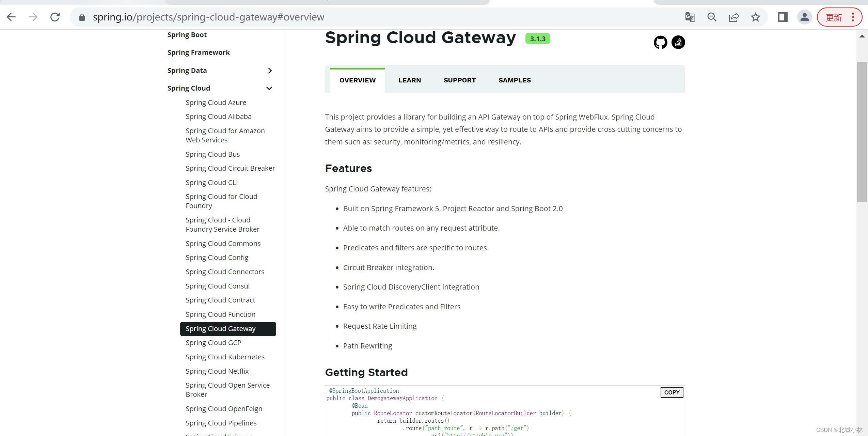
Task: Open the user profile avatar
Action: pos(804,17)
